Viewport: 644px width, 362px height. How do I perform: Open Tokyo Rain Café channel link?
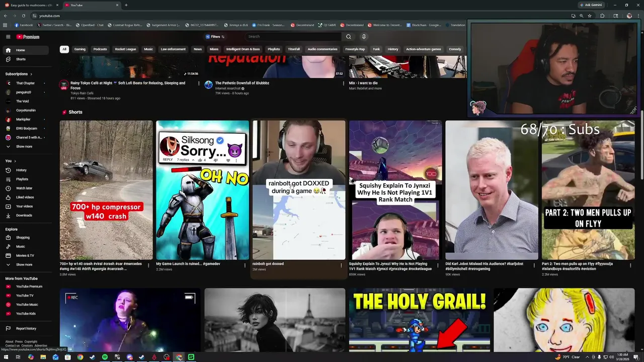[82, 93]
